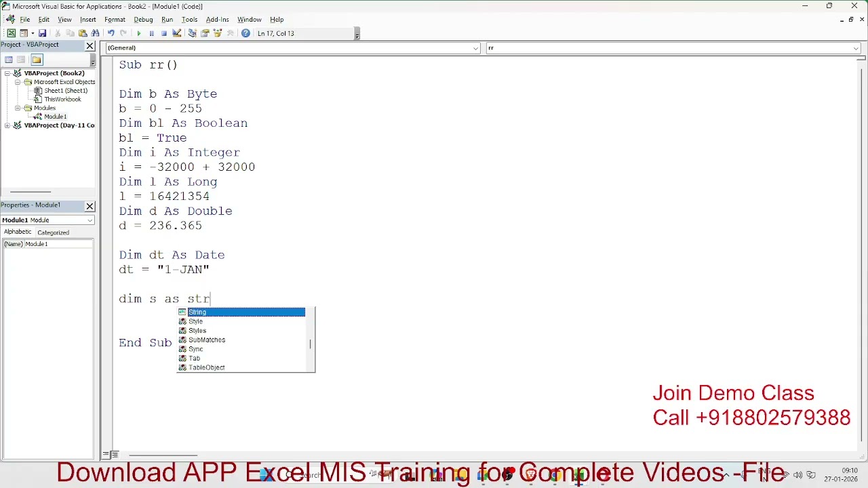This screenshot has height=488, width=868.
Task: Click the Find binoculars icon
Action: [x=96, y=33]
